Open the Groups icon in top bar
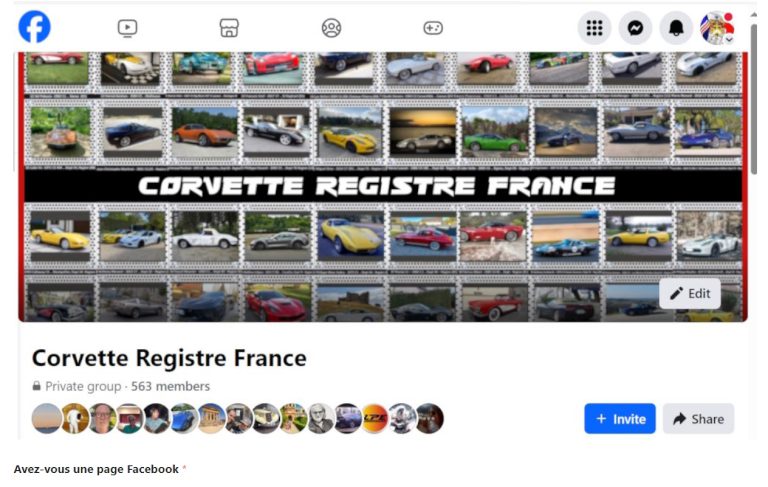The width and height of the screenshot is (768, 487). 332,28
